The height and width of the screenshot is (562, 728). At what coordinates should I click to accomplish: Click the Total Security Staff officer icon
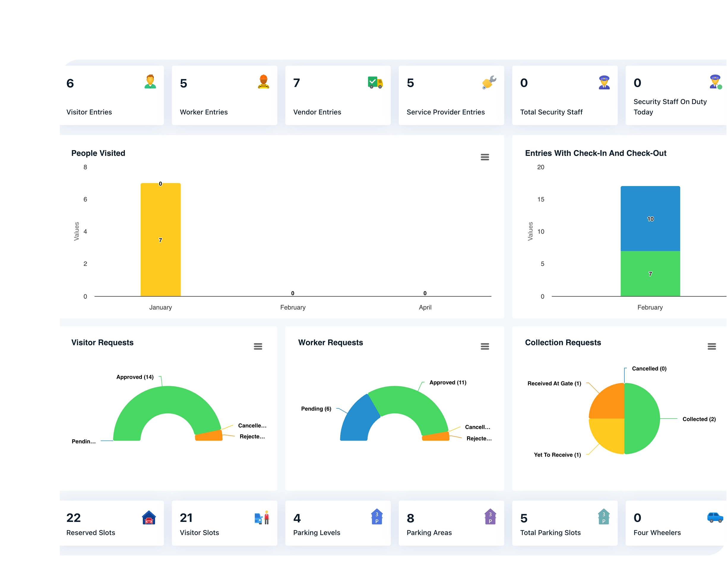coord(604,82)
